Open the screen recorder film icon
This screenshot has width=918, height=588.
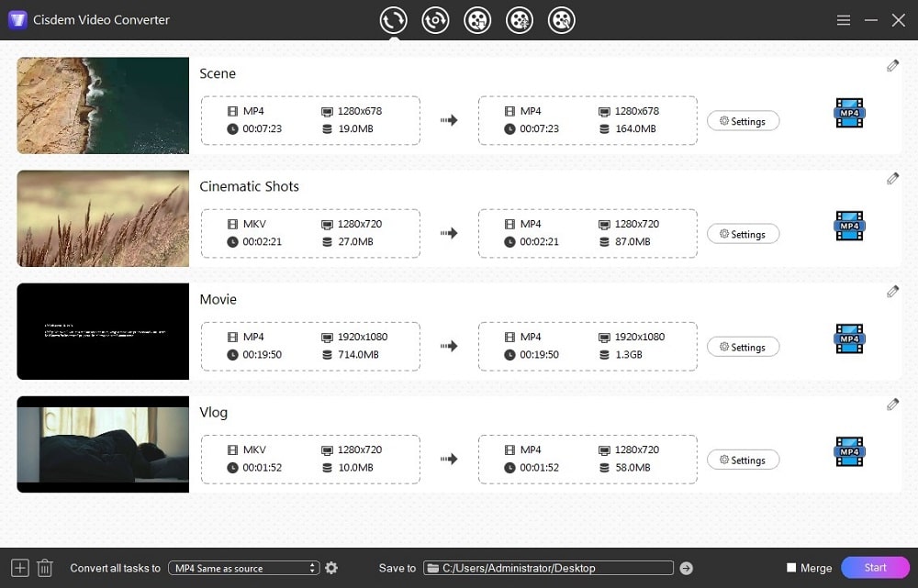point(562,19)
